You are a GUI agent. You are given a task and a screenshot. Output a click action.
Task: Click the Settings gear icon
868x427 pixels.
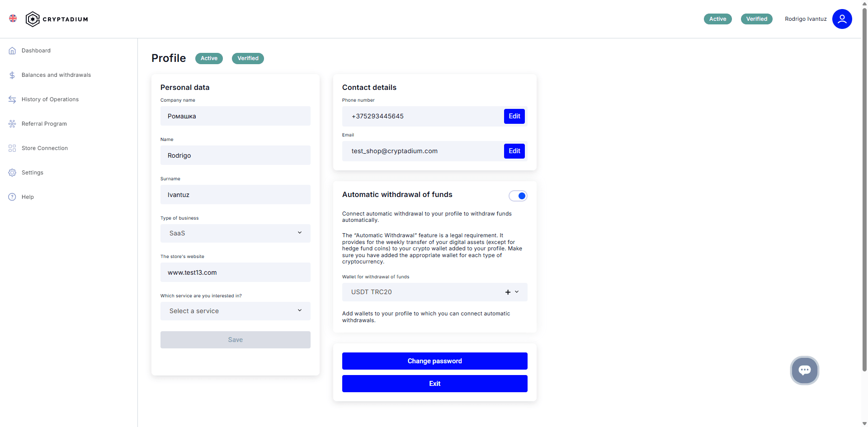click(12, 173)
